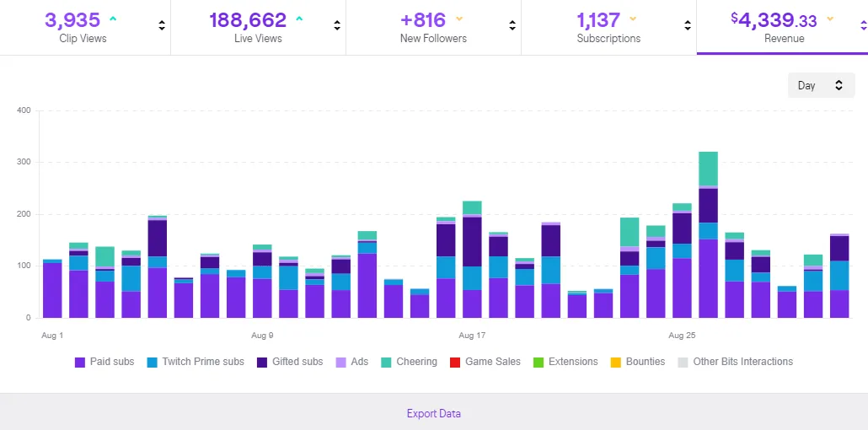868x430 pixels.
Task: Click the tallest revenue bar after Aug 25
Action: (708, 253)
